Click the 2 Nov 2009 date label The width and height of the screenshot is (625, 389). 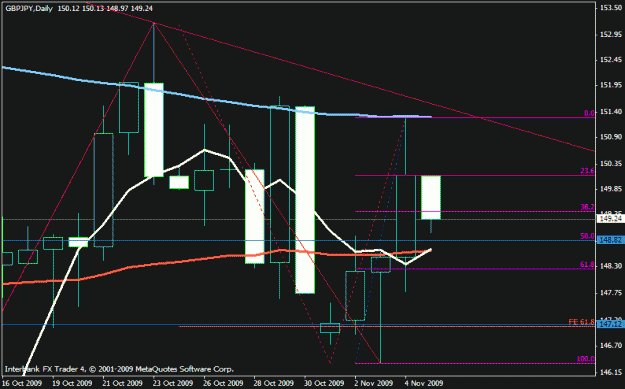click(x=374, y=383)
